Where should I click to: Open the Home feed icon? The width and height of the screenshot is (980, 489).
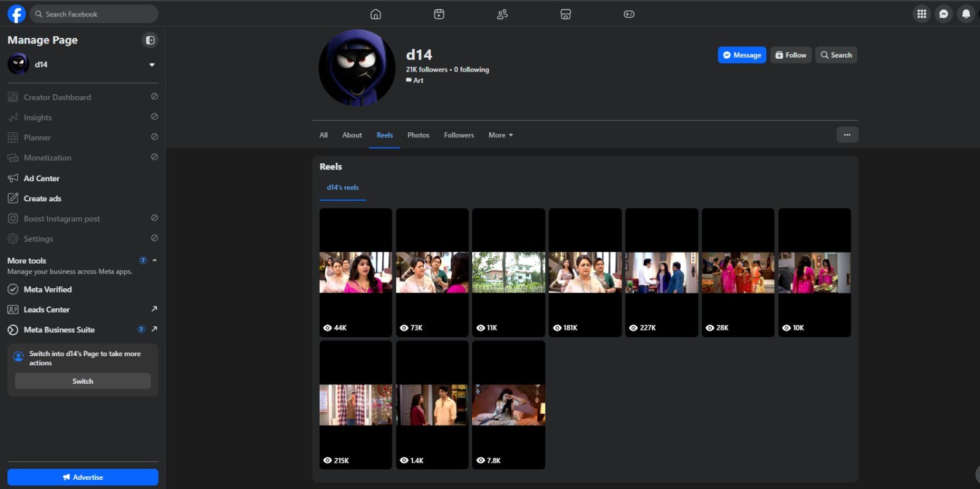coord(375,14)
